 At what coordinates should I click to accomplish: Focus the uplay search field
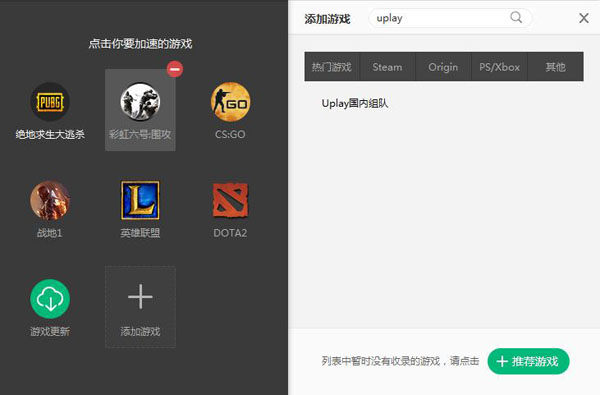coord(450,18)
